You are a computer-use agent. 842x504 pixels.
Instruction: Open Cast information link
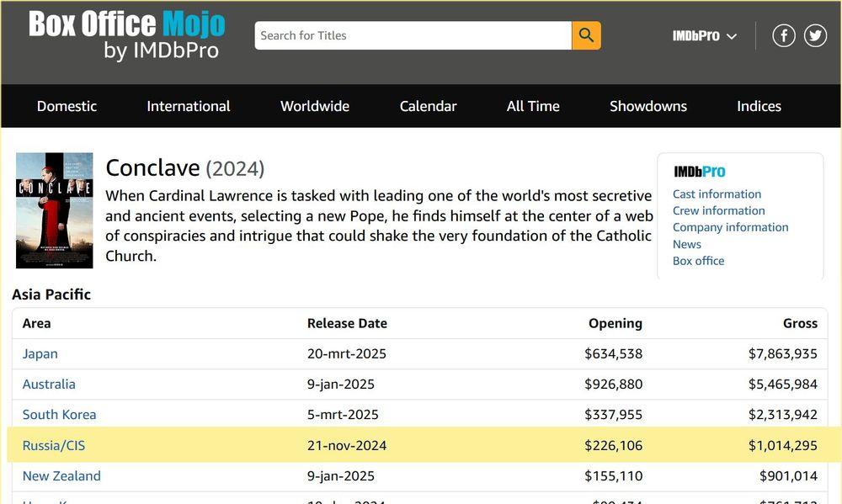tap(717, 194)
